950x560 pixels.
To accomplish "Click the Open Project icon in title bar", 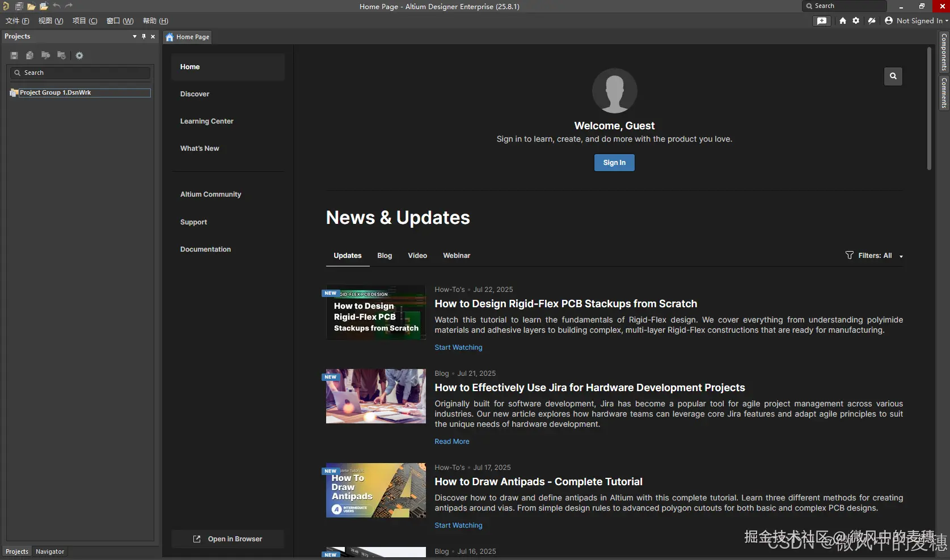I will (x=44, y=6).
